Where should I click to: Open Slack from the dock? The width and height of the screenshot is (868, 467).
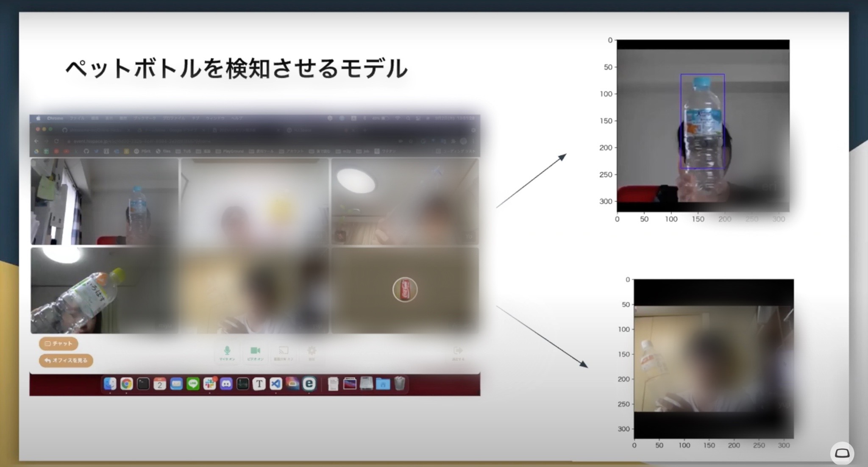click(209, 384)
